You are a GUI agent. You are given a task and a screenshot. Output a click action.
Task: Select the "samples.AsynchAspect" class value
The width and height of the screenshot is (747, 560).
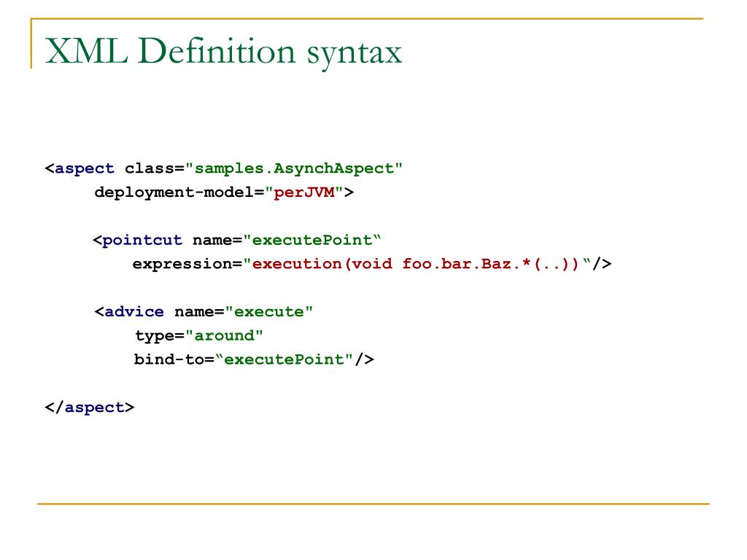294,168
